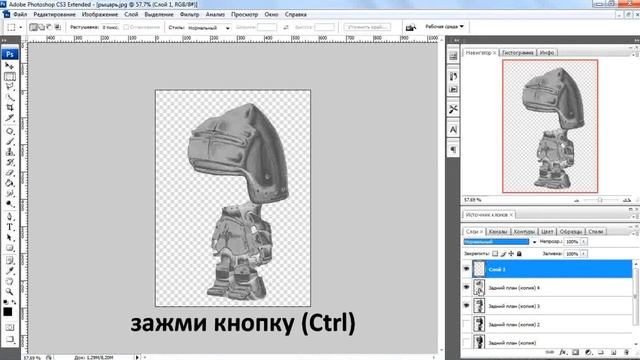Select layer thumbnail of Задний план (копия) 3

[479, 306]
